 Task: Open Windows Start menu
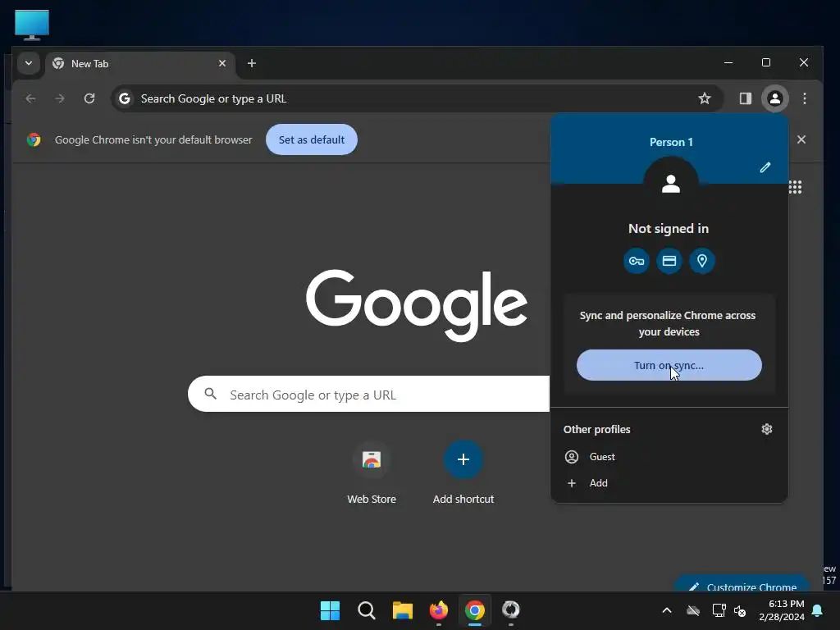330,610
